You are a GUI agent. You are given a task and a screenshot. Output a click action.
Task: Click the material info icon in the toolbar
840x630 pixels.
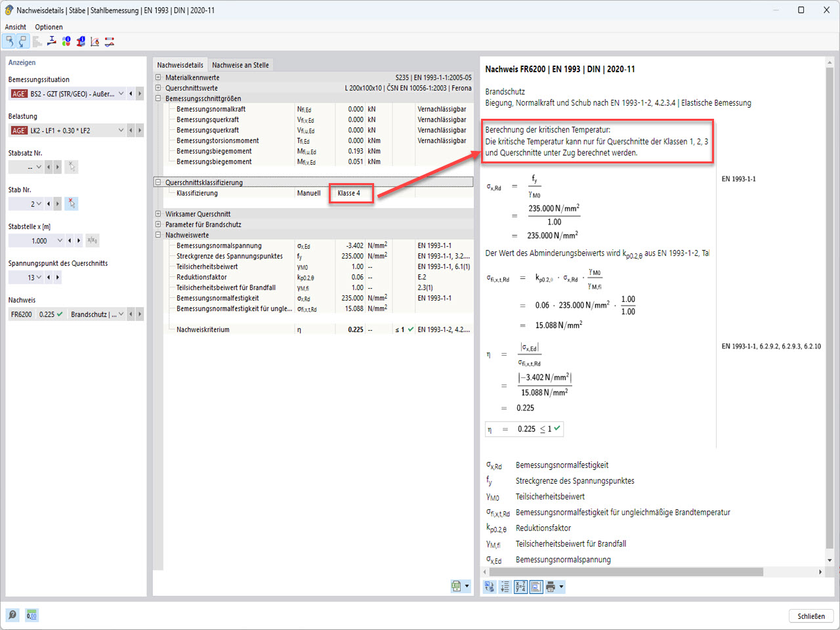[x=66, y=41]
